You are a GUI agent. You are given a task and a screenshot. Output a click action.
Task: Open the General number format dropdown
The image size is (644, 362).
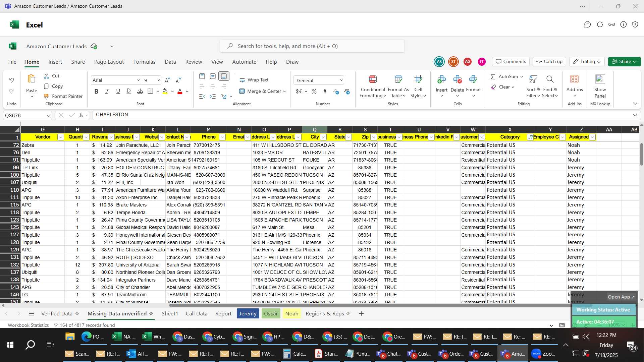click(319, 80)
